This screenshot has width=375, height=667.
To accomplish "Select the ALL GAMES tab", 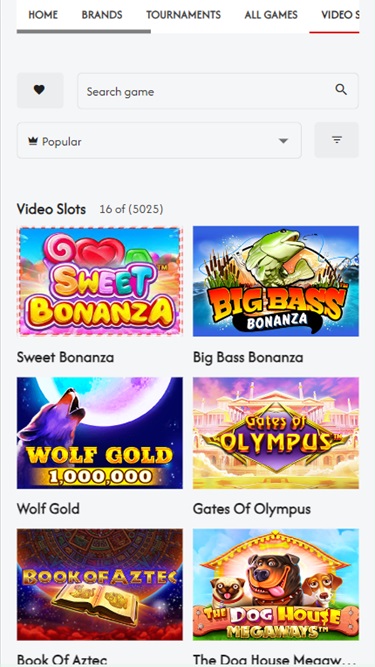I will pos(271,15).
